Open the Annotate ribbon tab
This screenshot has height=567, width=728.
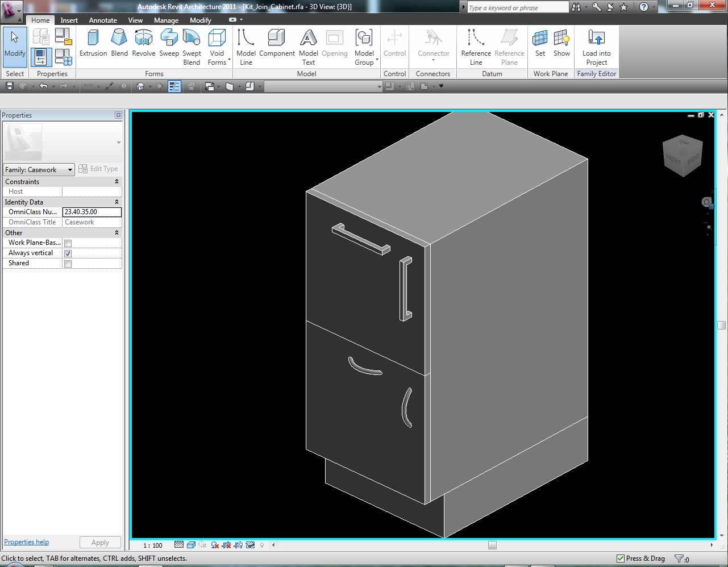pos(103,20)
